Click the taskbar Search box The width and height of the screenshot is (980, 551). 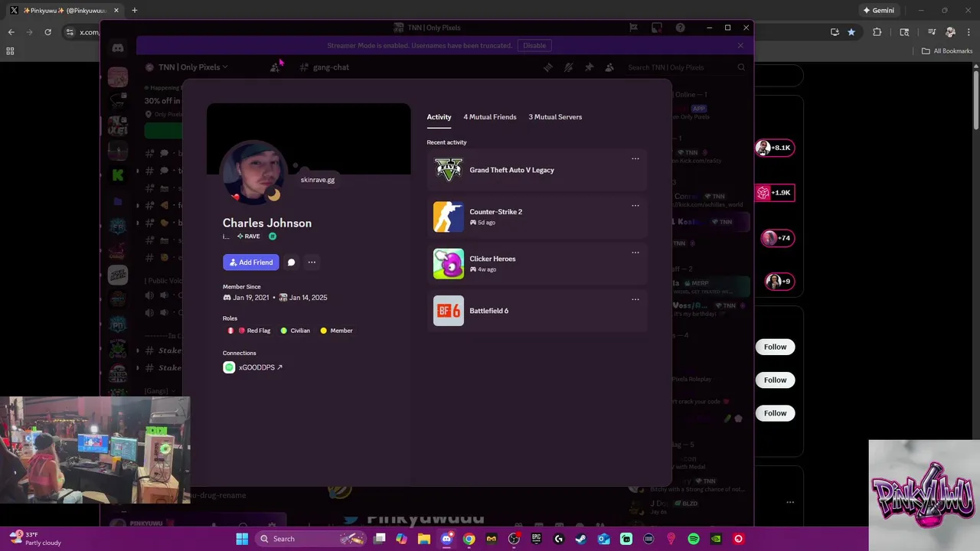(309, 539)
